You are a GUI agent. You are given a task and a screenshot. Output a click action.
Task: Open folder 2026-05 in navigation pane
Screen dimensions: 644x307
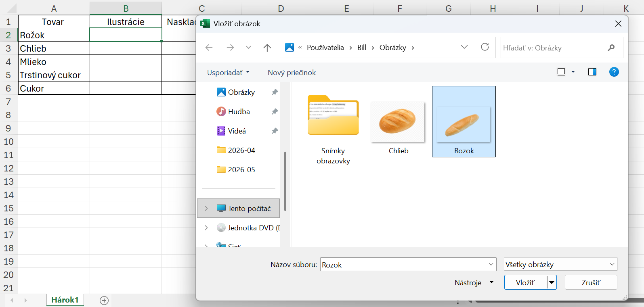pos(241,170)
